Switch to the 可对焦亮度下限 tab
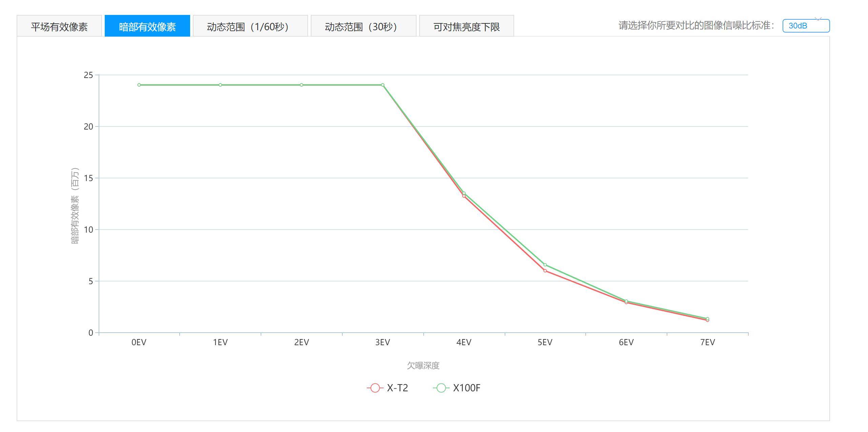This screenshot has width=868, height=432. coord(466,26)
